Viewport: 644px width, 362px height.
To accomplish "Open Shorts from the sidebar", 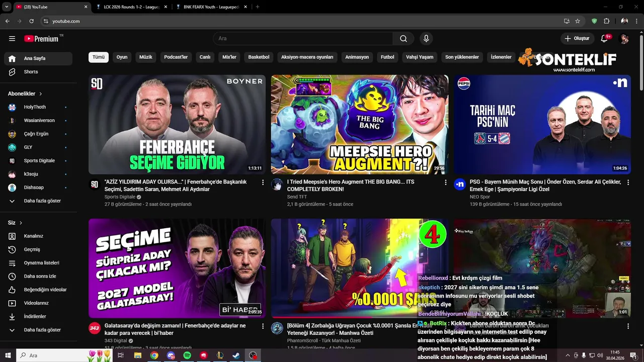I will (x=38, y=72).
